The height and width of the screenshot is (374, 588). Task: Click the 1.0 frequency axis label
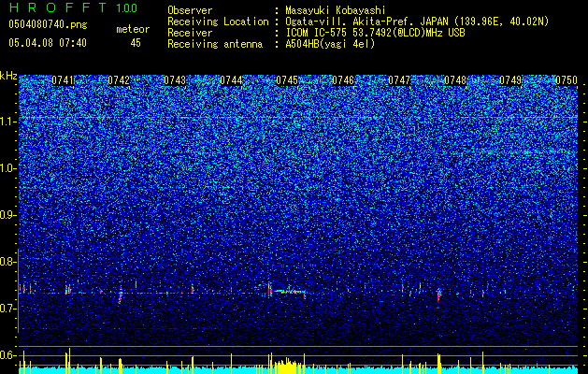7,168
